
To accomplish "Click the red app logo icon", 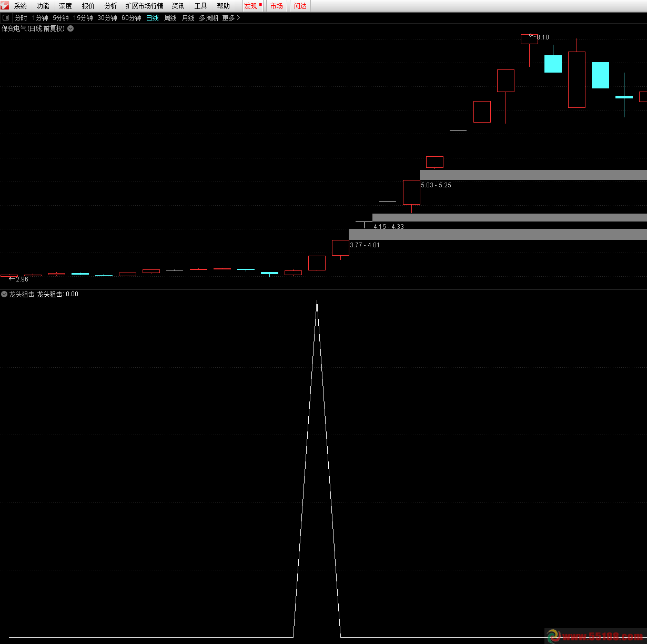I will coord(5,6).
